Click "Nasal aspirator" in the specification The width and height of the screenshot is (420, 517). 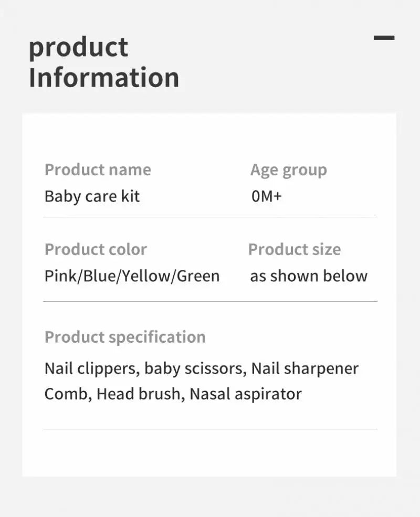pyautogui.click(x=246, y=394)
